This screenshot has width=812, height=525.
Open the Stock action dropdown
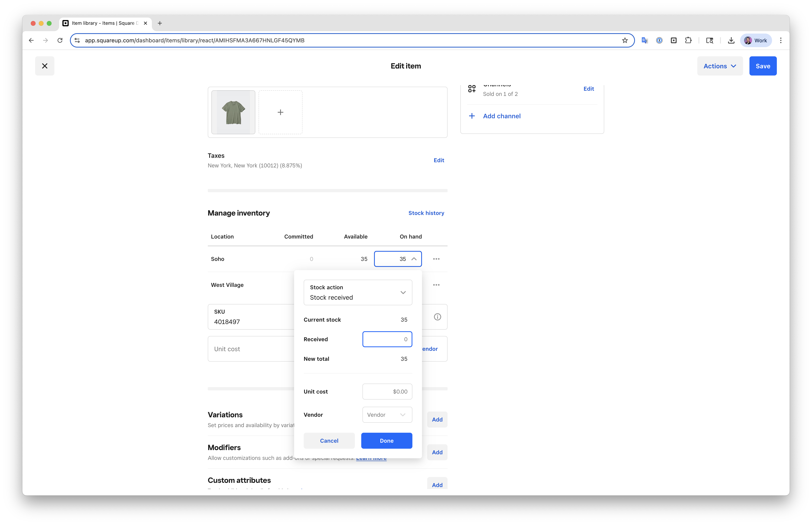[358, 292]
